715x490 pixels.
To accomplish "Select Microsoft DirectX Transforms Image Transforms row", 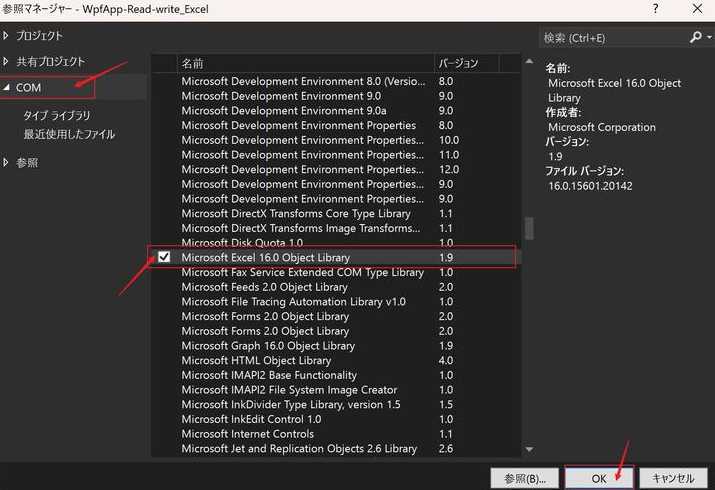I will pos(335,228).
